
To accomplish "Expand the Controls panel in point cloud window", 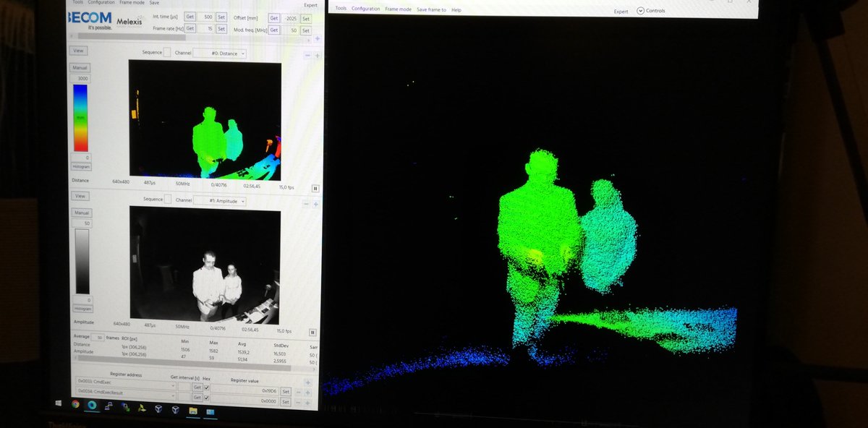I will pos(651,11).
